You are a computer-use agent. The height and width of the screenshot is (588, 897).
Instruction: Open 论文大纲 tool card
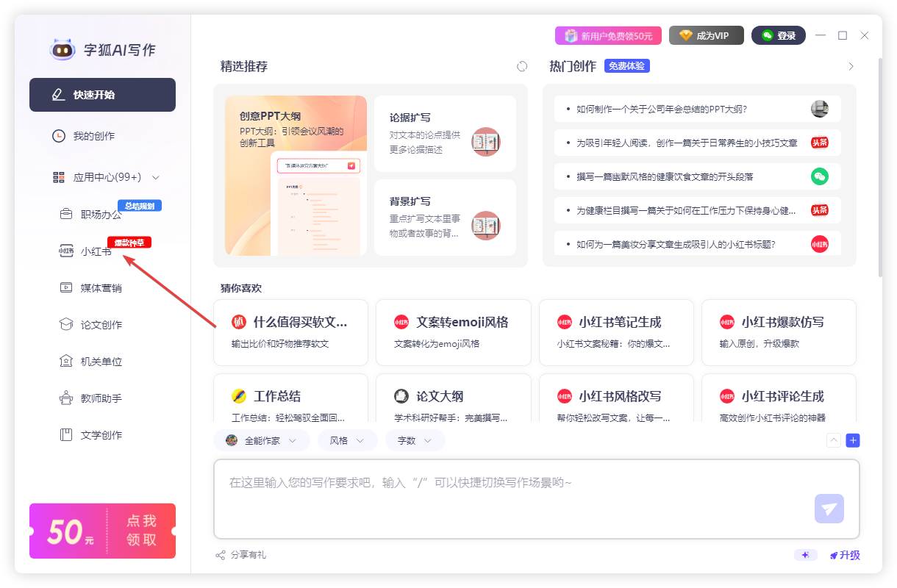(453, 398)
